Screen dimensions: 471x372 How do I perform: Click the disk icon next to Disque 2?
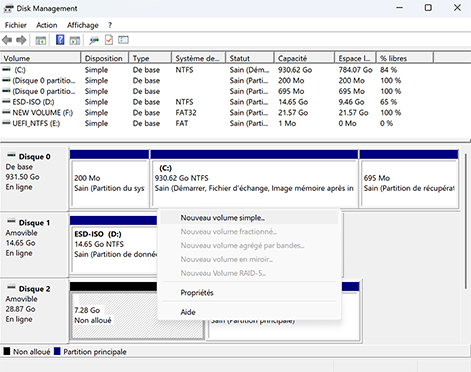click(11, 287)
